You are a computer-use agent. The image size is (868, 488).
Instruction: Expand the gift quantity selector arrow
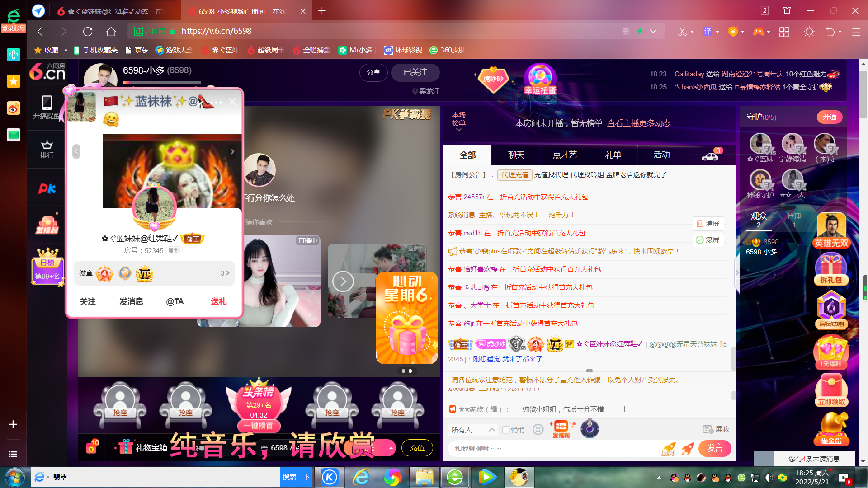391,448
